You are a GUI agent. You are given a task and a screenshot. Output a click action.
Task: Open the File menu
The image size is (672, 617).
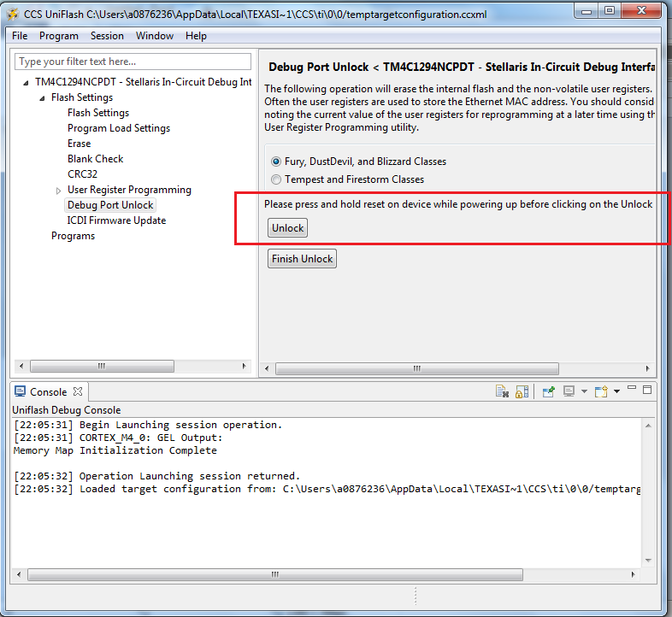click(20, 36)
